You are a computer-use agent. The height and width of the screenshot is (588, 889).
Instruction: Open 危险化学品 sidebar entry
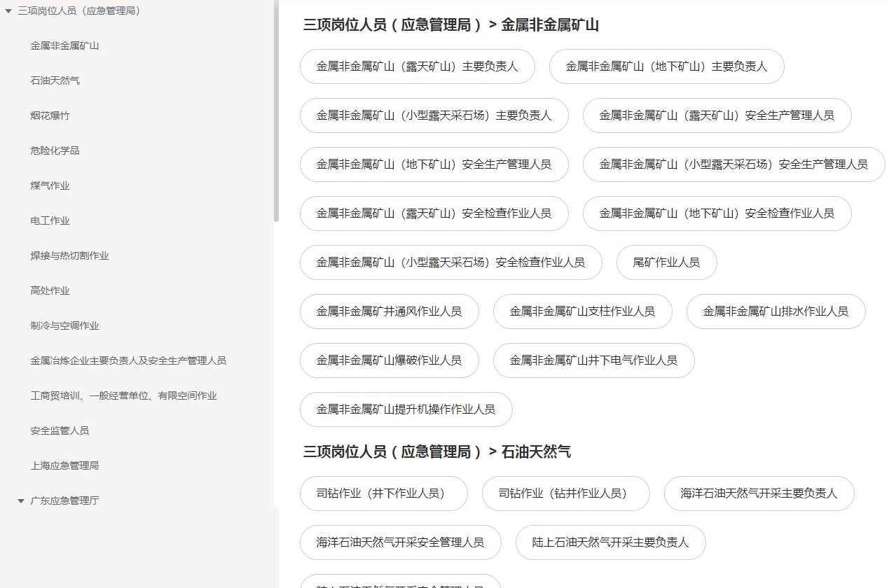[55, 151]
